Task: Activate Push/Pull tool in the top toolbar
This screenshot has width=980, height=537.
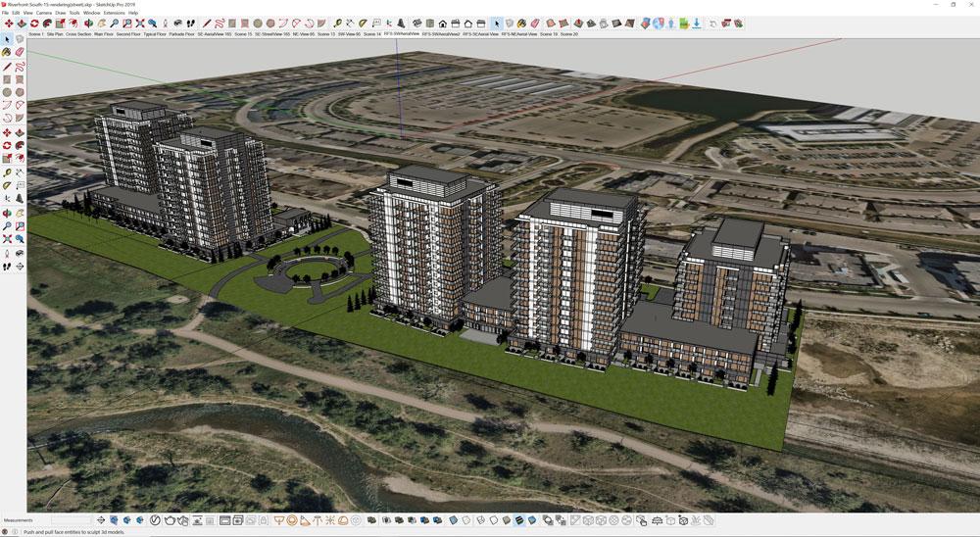Action: [x=22, y=23]
